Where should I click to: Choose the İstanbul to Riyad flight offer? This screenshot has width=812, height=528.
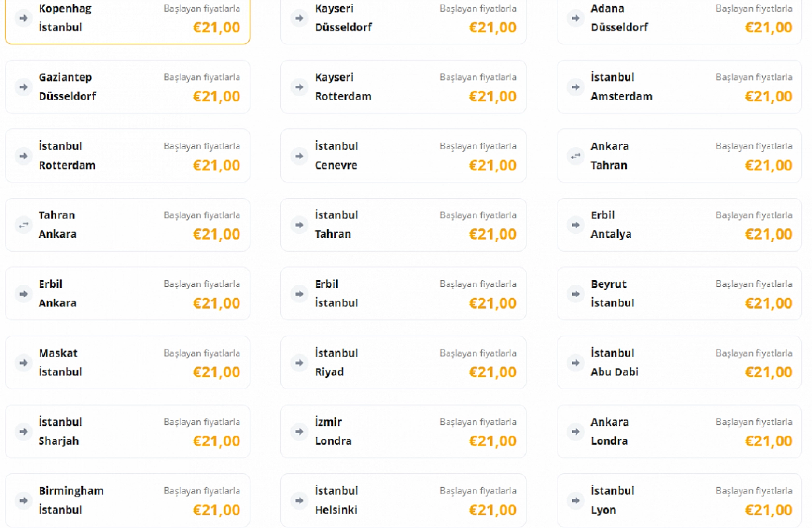tap(403, 363)
